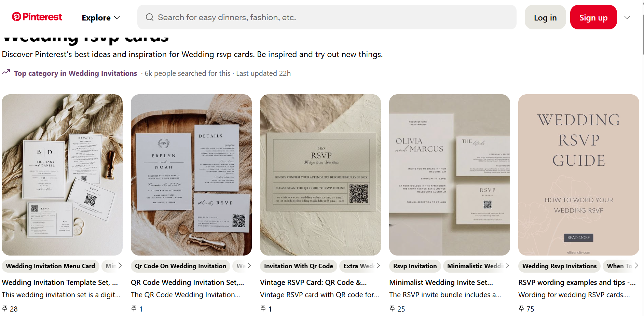Select the Extra Wed tag chip
The height and width of the screenshot is (316, 644).
358,266
